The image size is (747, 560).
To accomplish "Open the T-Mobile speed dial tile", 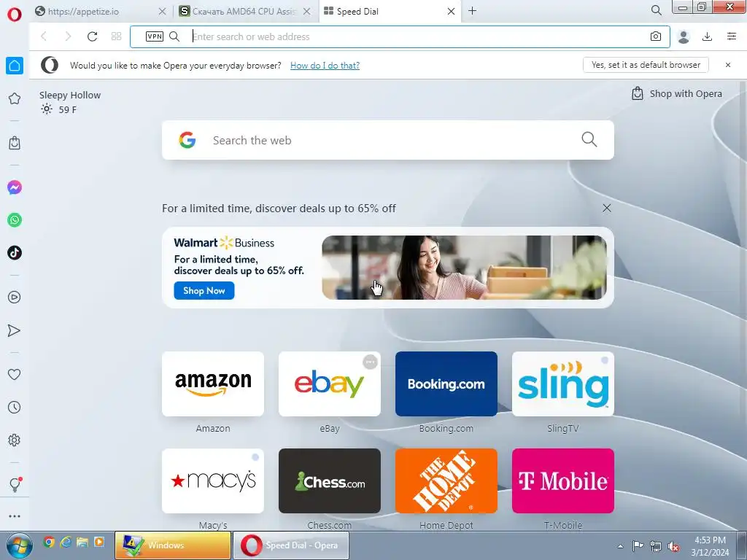I will tap(563, 481).
